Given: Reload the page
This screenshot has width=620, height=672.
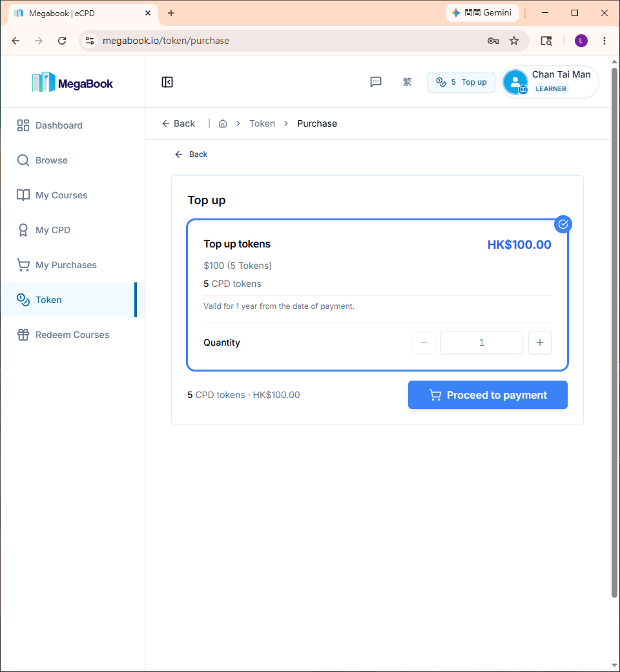Looking at the screenshot, I should (62, 41).
